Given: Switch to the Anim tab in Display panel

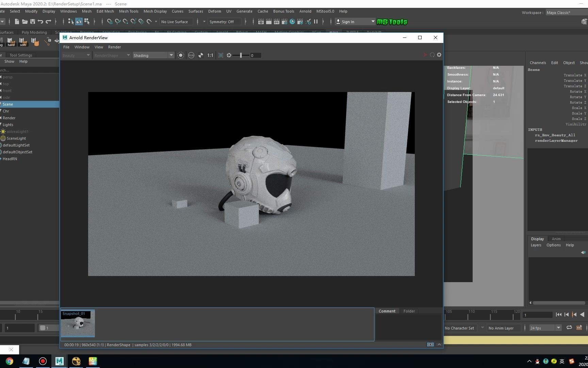Looking at the screenshot, I should tap(556, 239).
